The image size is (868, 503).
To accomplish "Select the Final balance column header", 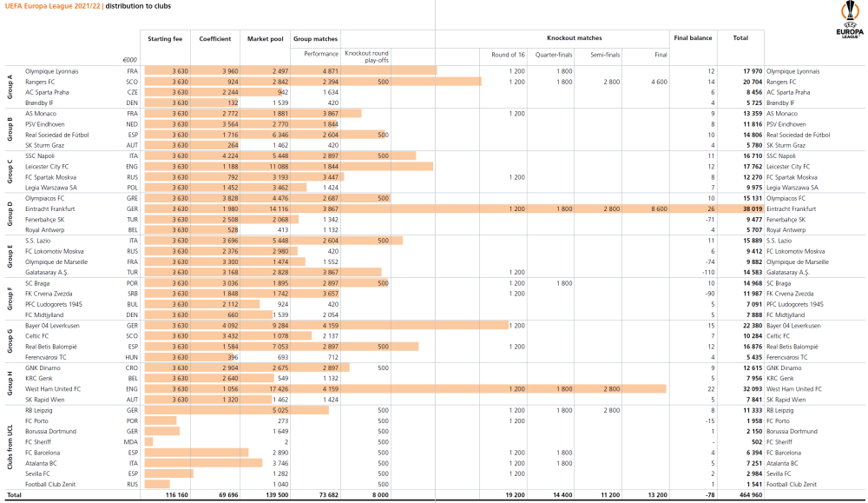I will tap(693, 39).
